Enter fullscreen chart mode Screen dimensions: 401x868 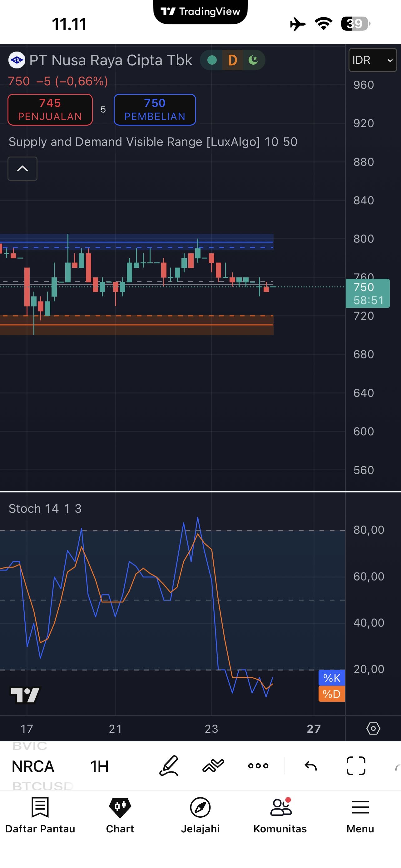pyautogui.click(x=356, y=766)
